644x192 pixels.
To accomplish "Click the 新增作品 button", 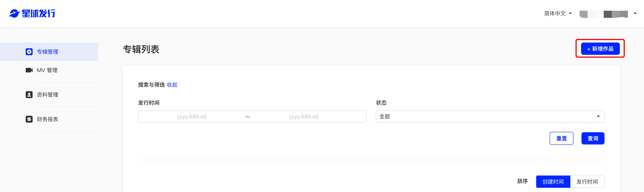I will click(600, 49).
